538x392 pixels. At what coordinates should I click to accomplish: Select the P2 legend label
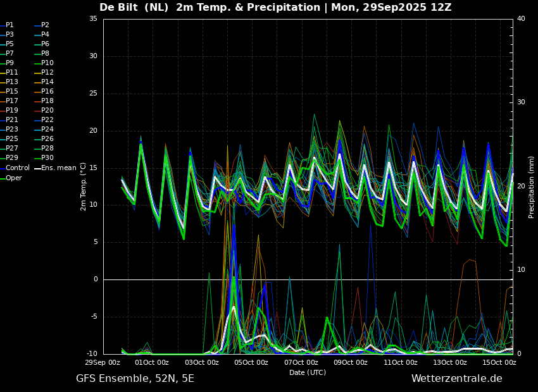click(x=42, y=25)
